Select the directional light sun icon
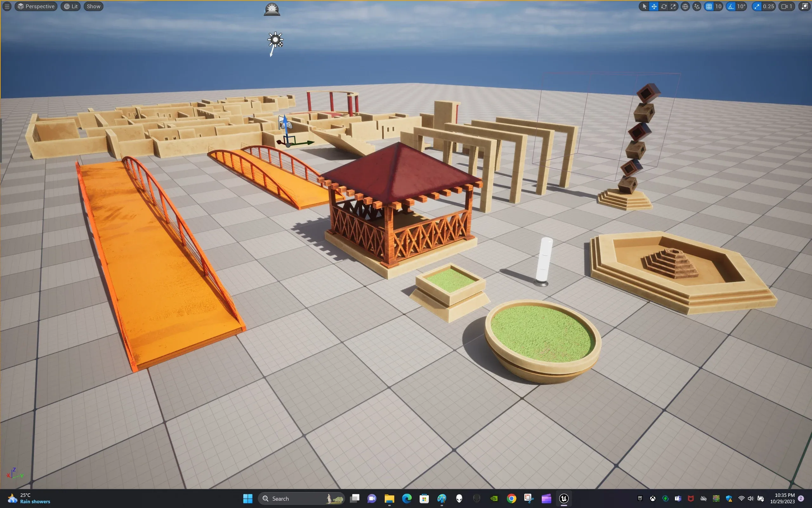The height and width of the screenshot is (508, 812). 275,40
